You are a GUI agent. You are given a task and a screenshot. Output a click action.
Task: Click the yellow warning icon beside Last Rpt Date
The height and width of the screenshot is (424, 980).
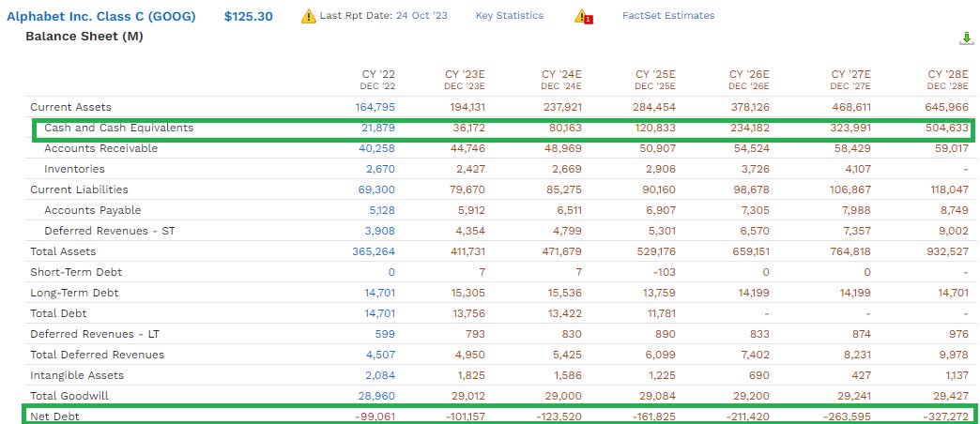pyautogui.click(x=308, y=16)
